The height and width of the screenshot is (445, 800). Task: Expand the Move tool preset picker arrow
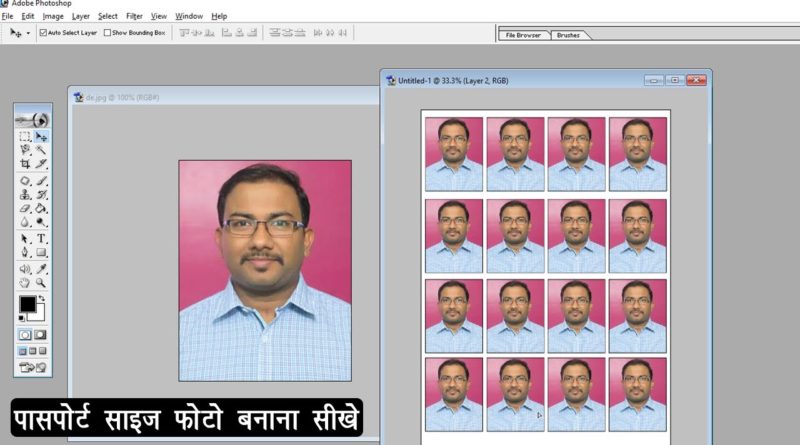click(28, 33)
